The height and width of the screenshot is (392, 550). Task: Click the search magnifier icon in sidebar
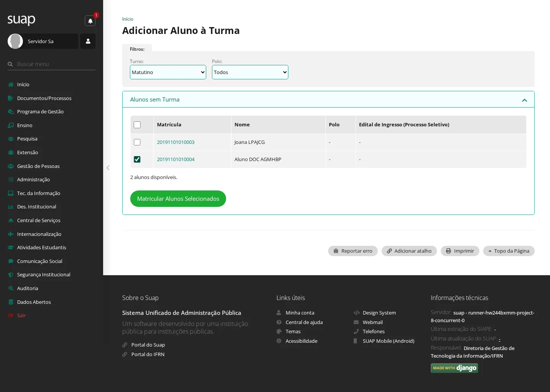click(x=10, y=64)
